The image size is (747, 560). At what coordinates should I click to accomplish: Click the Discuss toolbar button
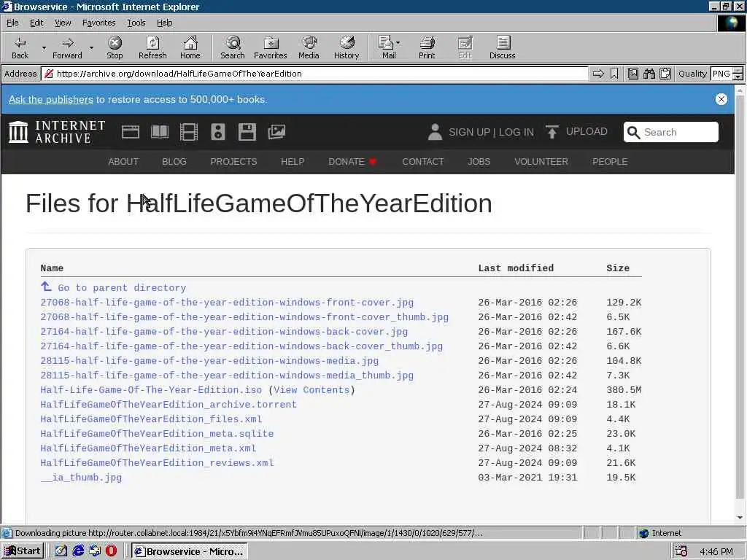coord(503,47)
